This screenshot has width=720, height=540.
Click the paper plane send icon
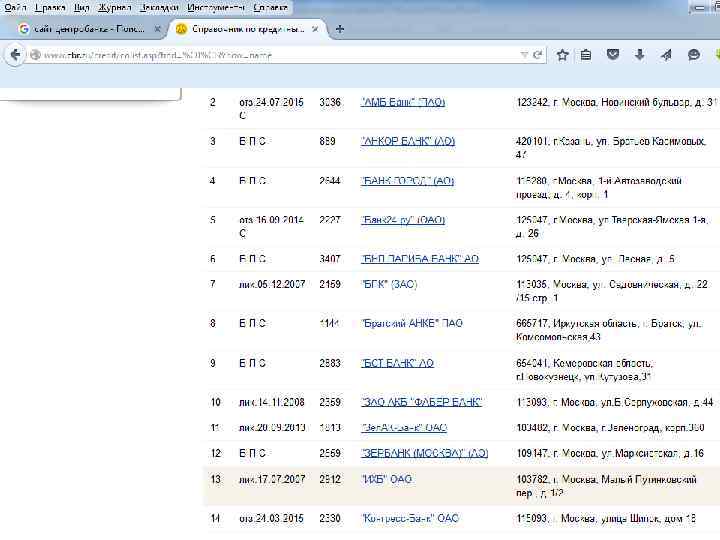click(666, 56)
